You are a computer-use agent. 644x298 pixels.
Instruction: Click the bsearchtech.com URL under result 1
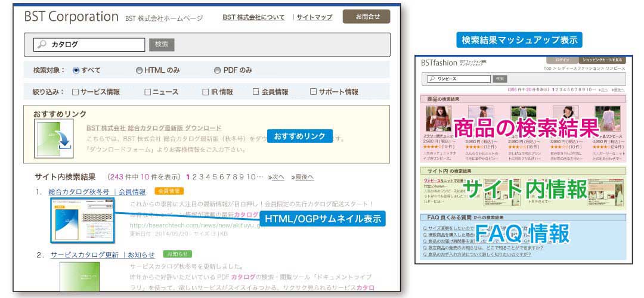coord(196,226)
